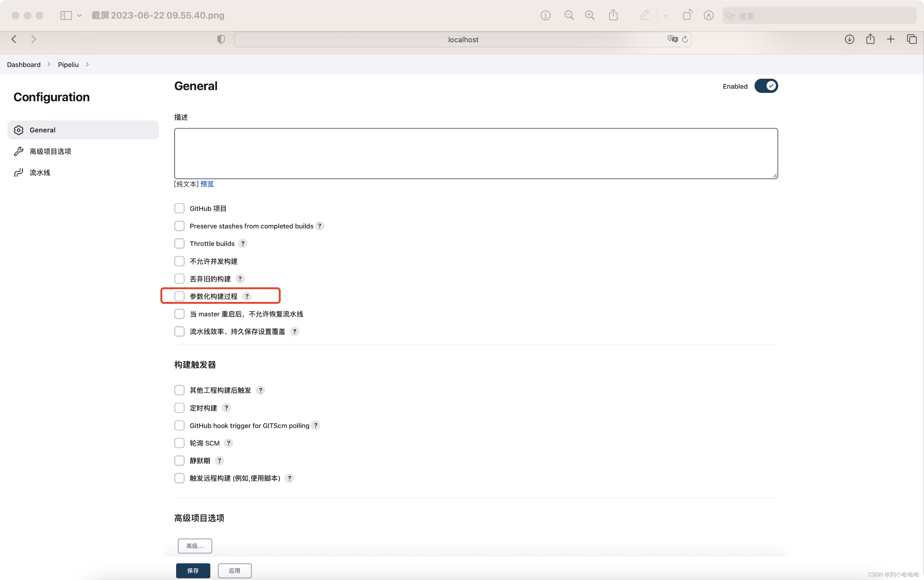Select General in the Configuration sidebar
The image size is (924, 580).
[83, 130]
